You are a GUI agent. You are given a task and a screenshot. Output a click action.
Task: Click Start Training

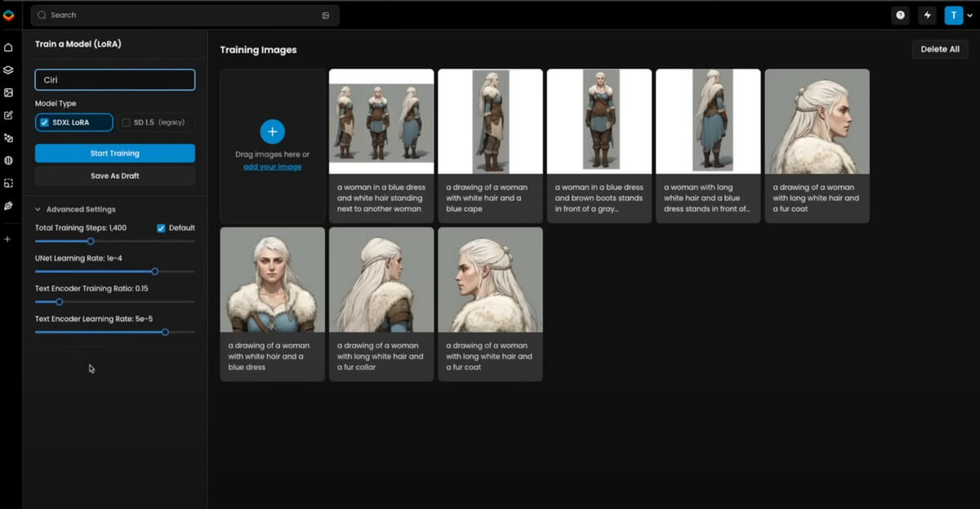(x=114, y=153)
